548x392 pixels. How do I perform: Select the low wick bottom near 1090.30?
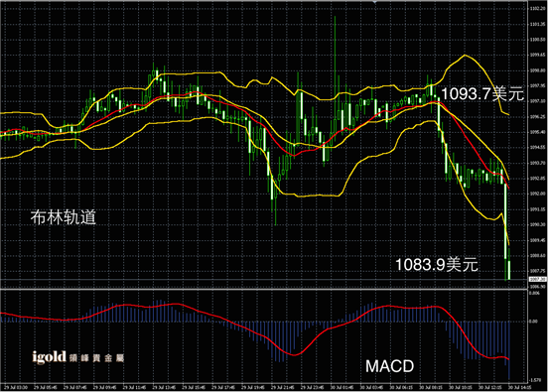click(x=275, y=224)
